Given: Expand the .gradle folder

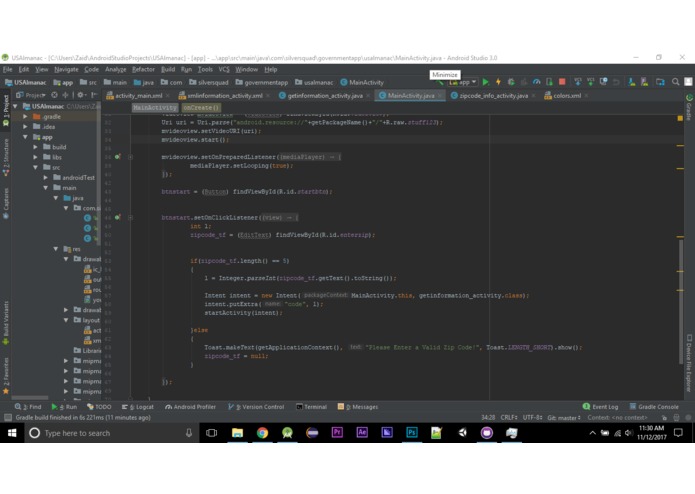Looking at the screenshot, I should point(25,117).
